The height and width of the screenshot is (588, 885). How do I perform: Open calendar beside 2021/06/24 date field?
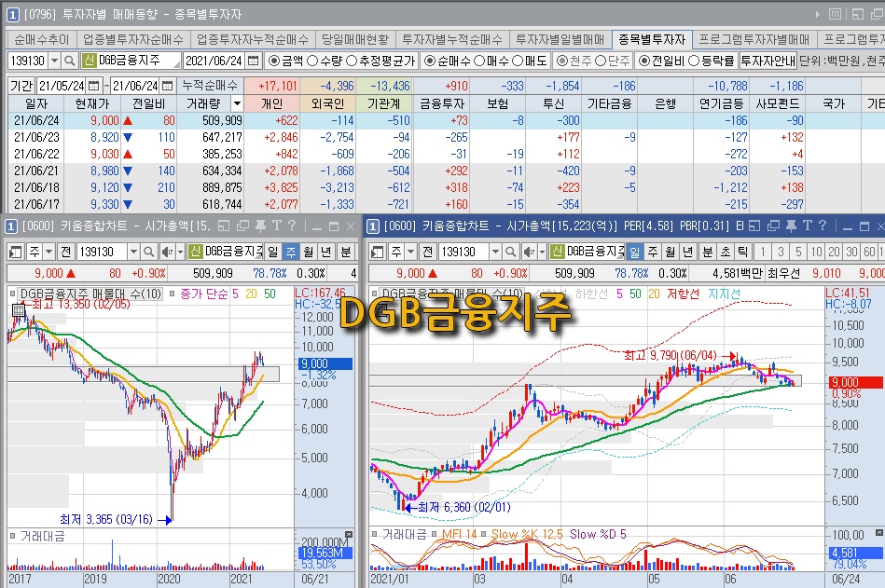pyautogui.click(x=254, y=61)
